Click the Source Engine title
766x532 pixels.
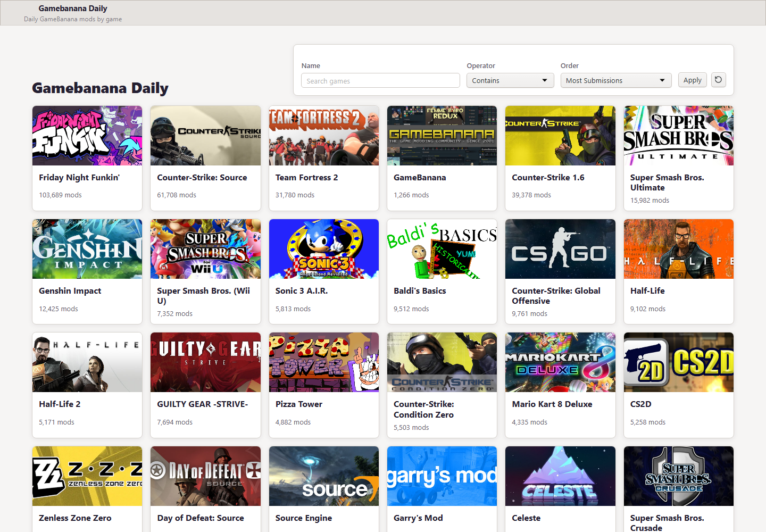(x=304, y=518)
